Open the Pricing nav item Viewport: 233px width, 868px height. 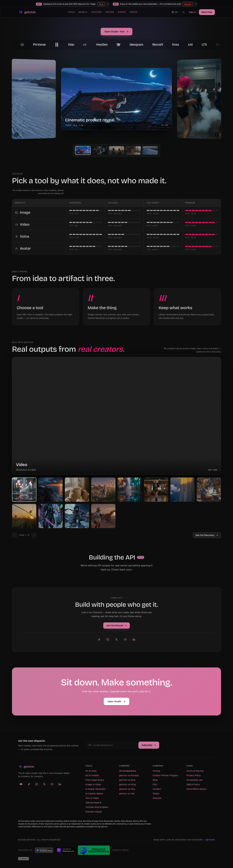click(110, 12)
